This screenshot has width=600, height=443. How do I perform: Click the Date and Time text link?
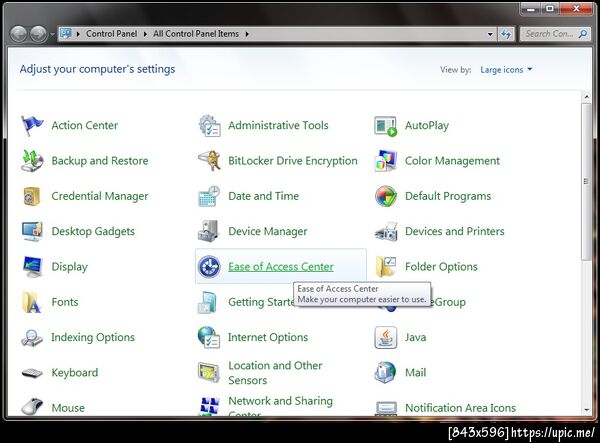click(263, 196)
